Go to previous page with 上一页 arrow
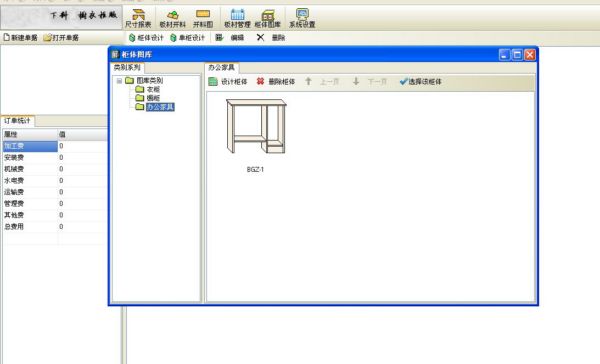 point(322,82)
